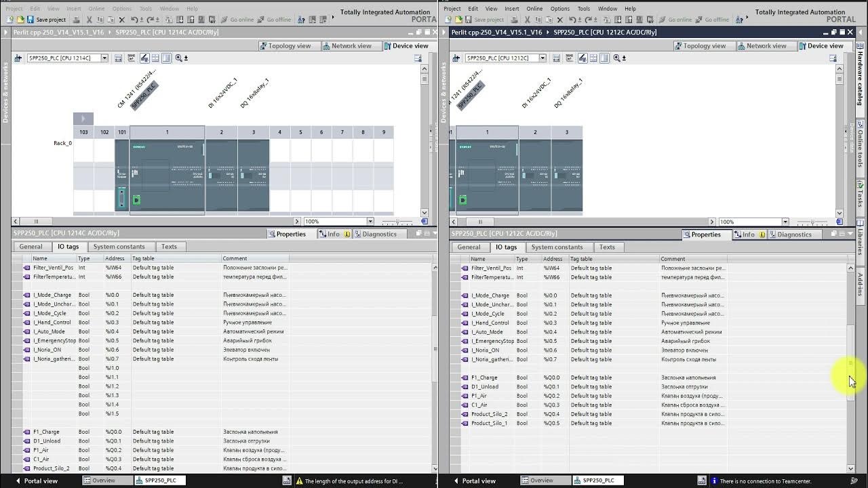Select General tab in right properties panel
The height and width of the screenshot is (488, 868).
click(x=469, y=247)
